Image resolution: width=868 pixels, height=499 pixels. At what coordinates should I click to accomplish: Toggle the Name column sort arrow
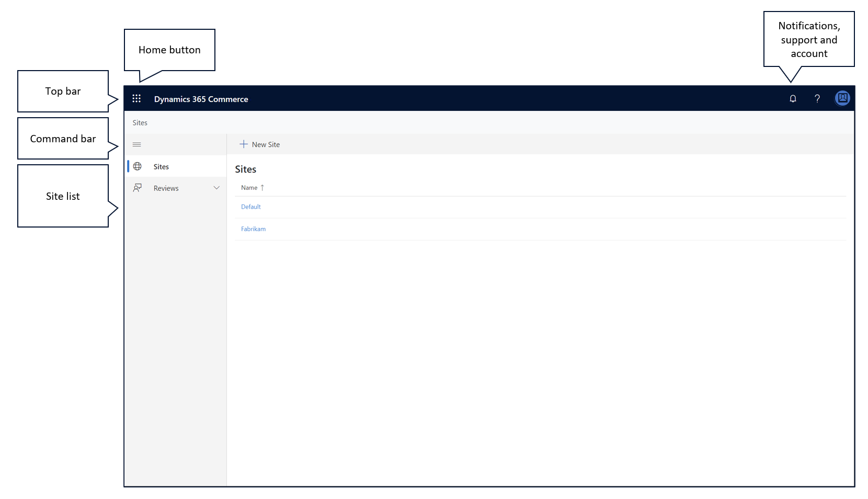pyautogui.click(x=262, y=187)
